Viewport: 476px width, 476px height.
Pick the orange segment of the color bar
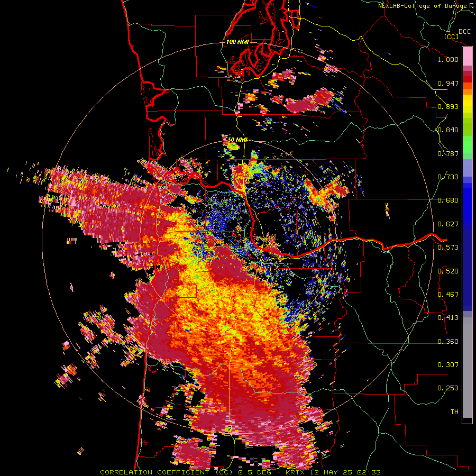(x=467, y=91)
